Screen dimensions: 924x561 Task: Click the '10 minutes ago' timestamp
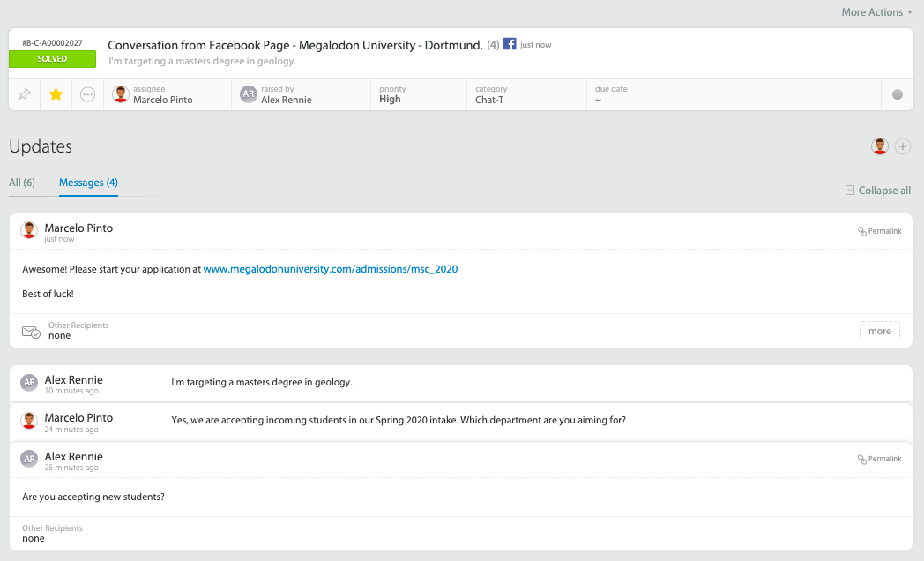tap(71, 391)
